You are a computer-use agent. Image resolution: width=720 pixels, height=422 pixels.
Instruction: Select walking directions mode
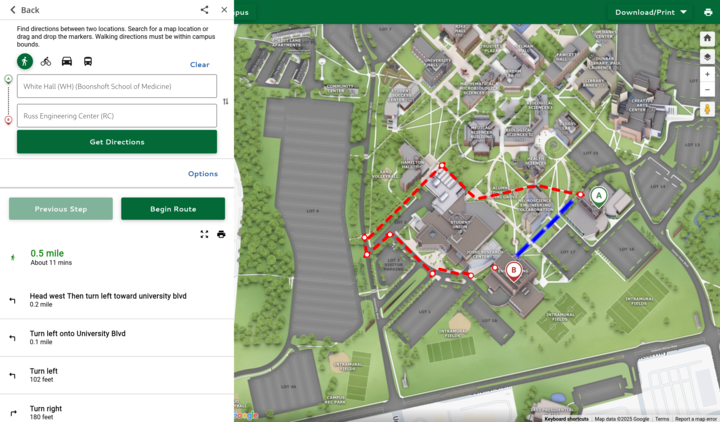25,61
